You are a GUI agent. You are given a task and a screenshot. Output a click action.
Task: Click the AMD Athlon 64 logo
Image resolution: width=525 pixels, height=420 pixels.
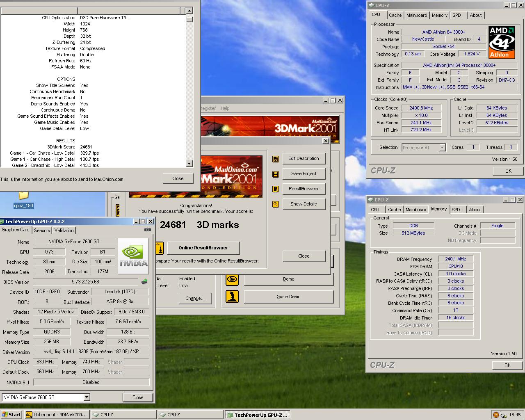502,42
